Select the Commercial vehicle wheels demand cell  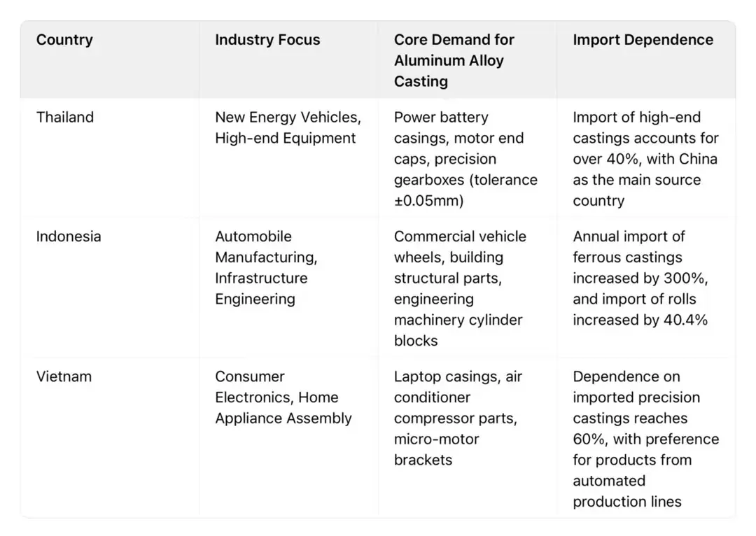coord(459,288)
